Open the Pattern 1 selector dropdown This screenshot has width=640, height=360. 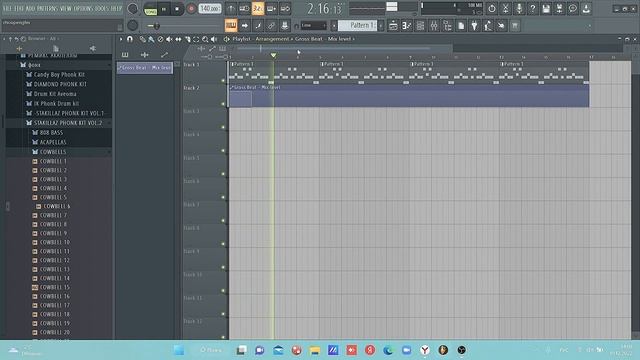(358, 25)
